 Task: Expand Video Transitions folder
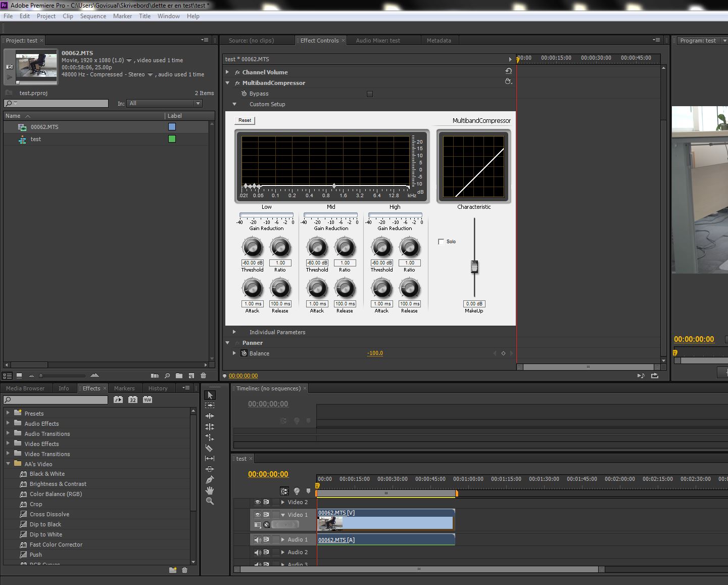pyautogui.click(x=8, y=454)
